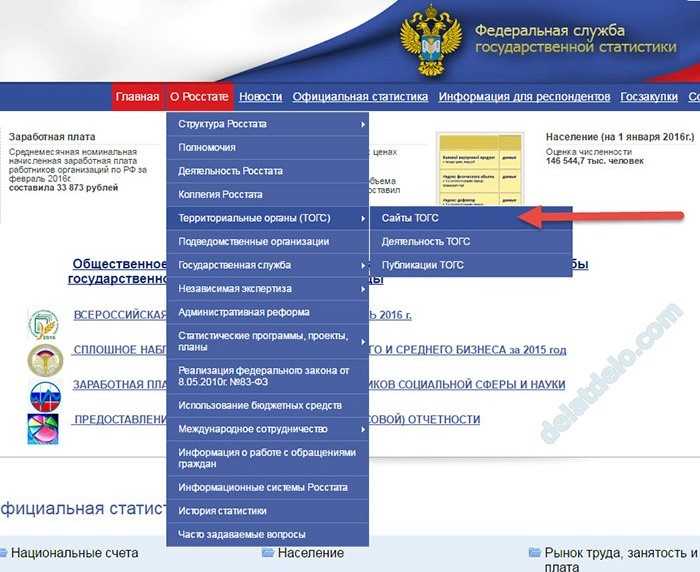Screen dimensions: 700x572
Task: Click Федеральная служба государственной статистики title
Action: coord(575,39)
